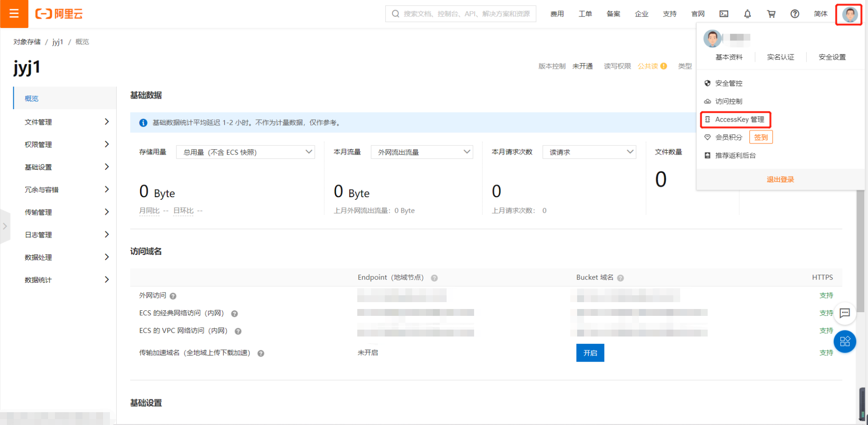The height and width of the screenshot is (425, 868).
Task: Click 月同比 comparison label
Action: [149, 210]
